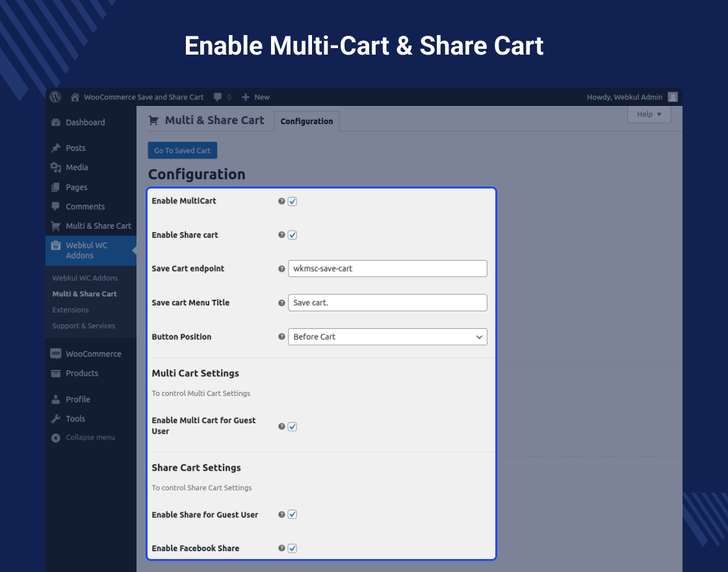Click help icon for Enable Share cart
This screenshot has width=728, height=572.
281,235
